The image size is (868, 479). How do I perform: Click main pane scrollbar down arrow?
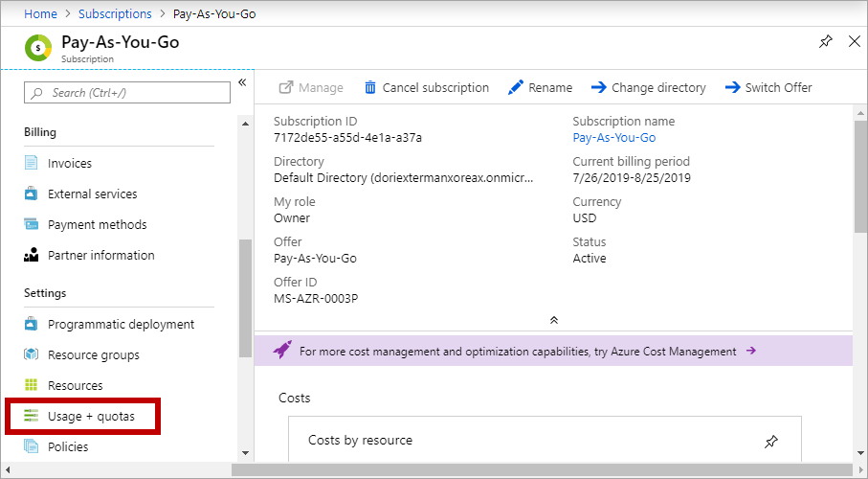[860, 453]
